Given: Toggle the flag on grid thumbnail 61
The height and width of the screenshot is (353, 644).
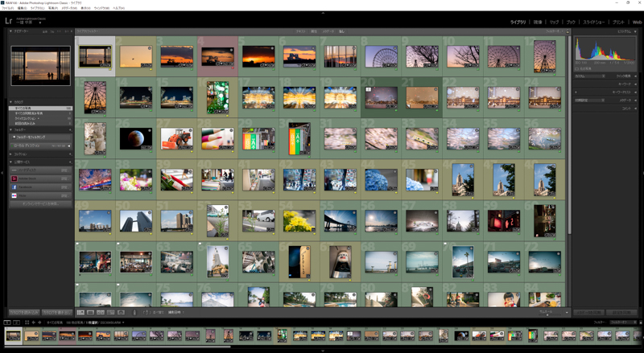Looking at the screenshot, I should (x=77, y=244).
